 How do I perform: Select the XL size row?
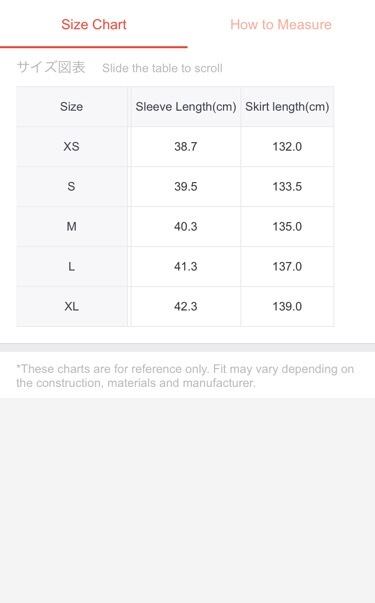(175, 306)
